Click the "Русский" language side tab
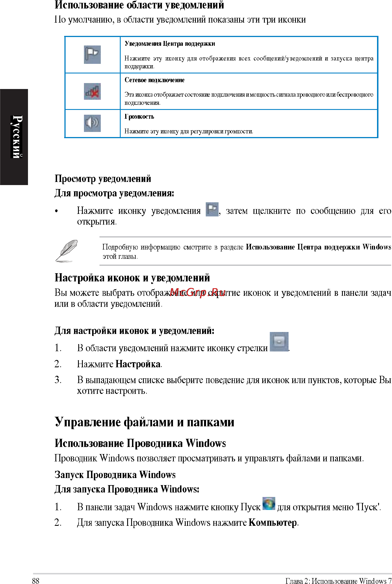This screenshot has width=392, height=584. (14, 137)
